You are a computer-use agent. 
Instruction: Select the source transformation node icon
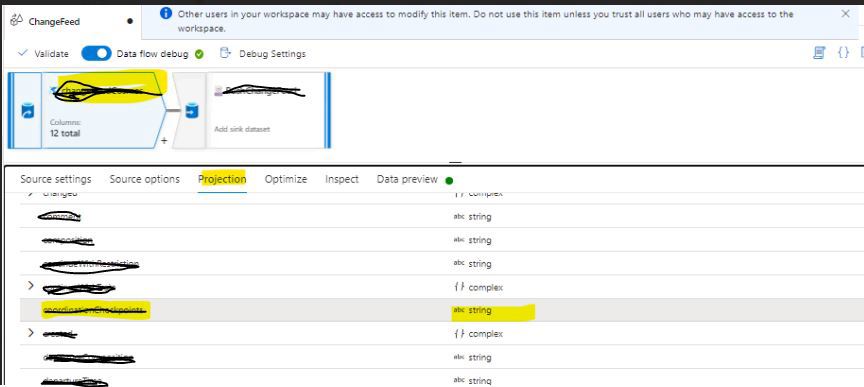point(27,111)
